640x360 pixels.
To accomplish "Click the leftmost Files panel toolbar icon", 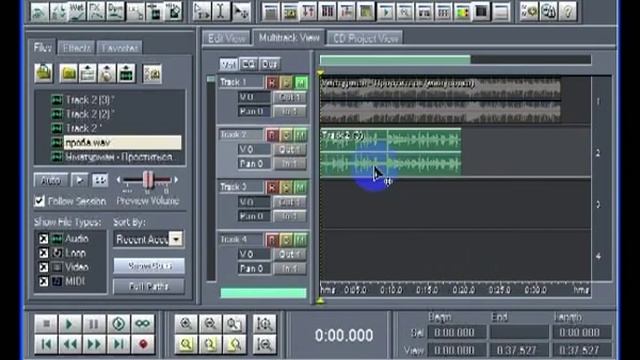I will pyautogui.click(x=43, y=73).
